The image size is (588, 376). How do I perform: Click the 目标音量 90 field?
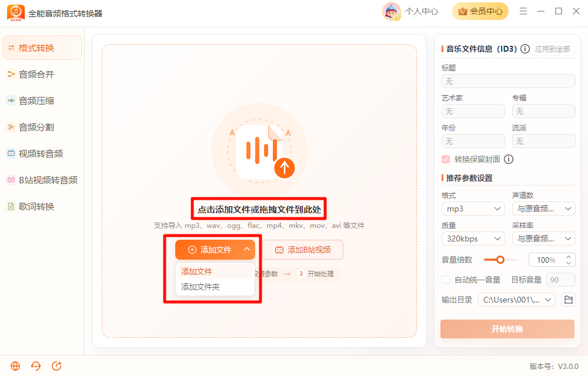[560, 280]
